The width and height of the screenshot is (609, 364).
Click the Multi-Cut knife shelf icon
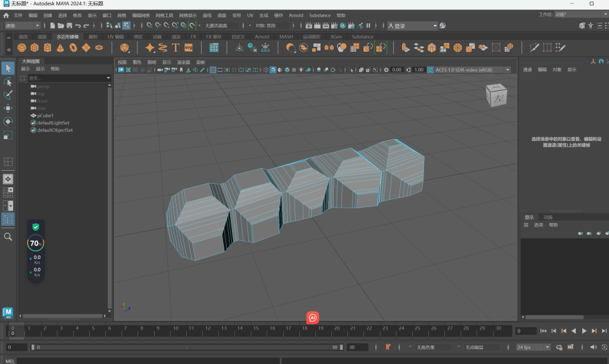pyautogui.click(x=534, y=48)
